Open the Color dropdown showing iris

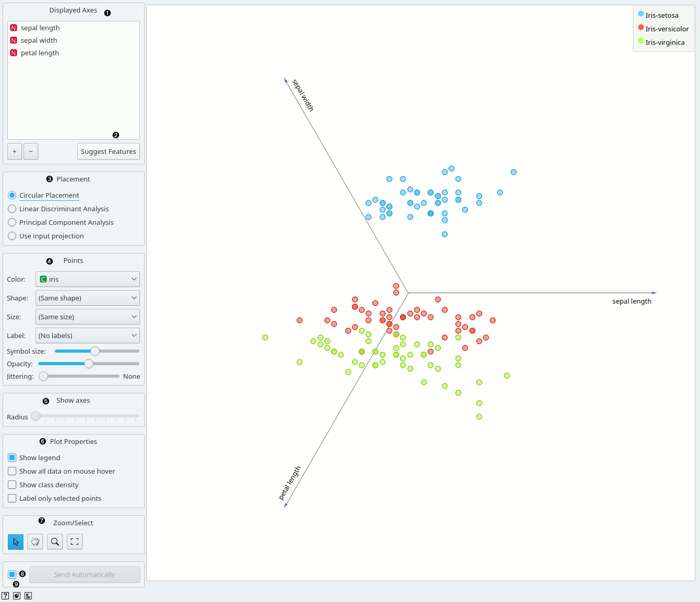(x=88, y=279)
